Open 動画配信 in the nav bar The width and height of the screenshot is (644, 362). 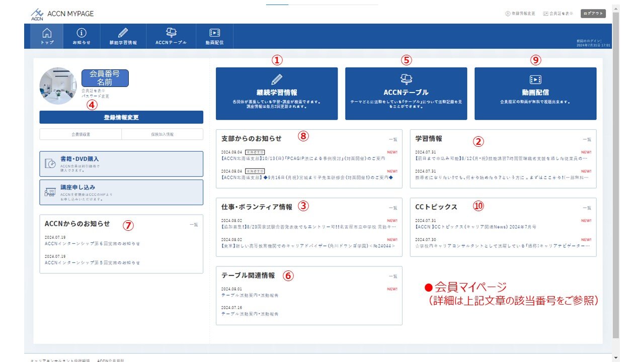pyautogui.click(x=215, y=36)
